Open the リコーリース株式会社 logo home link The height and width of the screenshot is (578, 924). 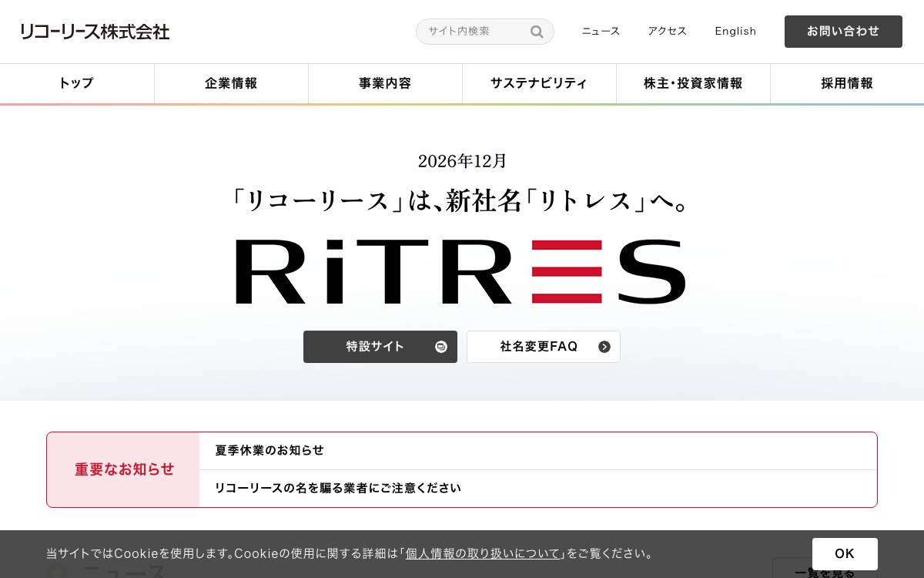(95, 32)
